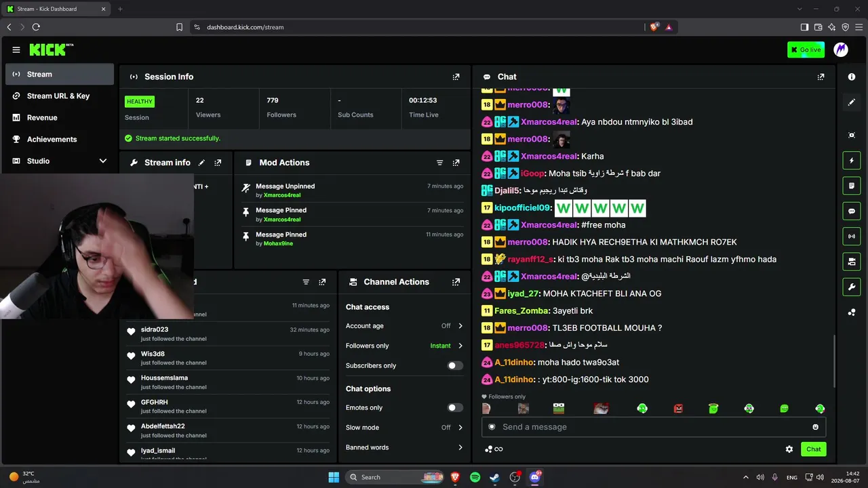Toggle the chat bubble widget in right sidebar
Image resolution: width=868 pixels, height=488 pixels.
(852, 211)
